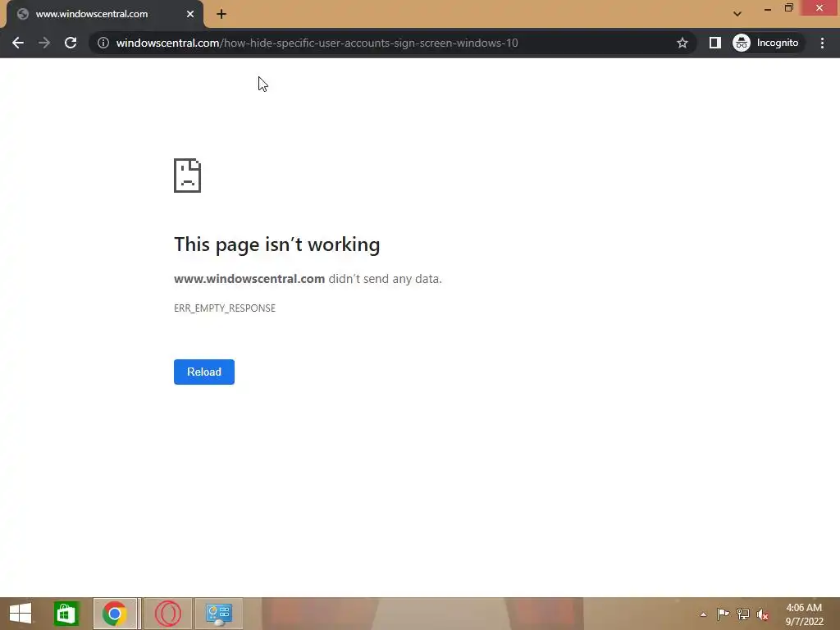Switch to Chrome in the taskbar
The height and width of the screenshot is (630, 840).
click(115, 614)
